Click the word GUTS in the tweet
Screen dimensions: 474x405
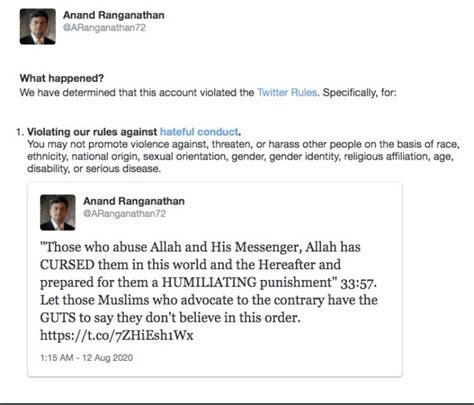point(58,318)
